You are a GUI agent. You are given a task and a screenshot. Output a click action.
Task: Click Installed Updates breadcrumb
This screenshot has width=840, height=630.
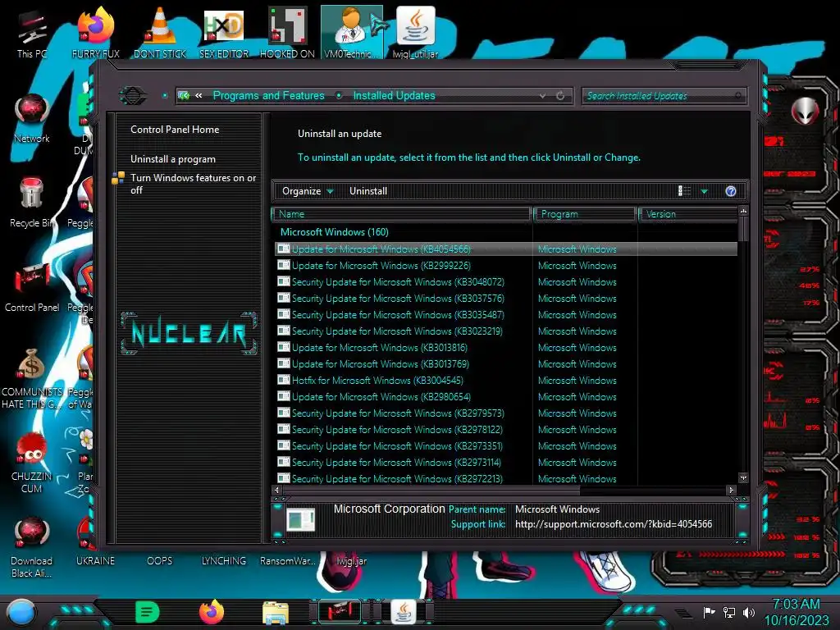(x=394, y=96)
